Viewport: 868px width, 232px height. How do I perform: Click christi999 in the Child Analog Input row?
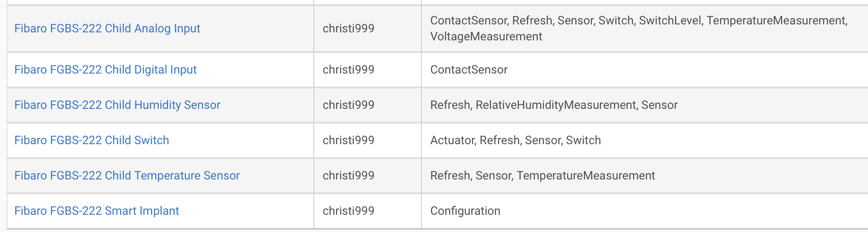[348, 29]
